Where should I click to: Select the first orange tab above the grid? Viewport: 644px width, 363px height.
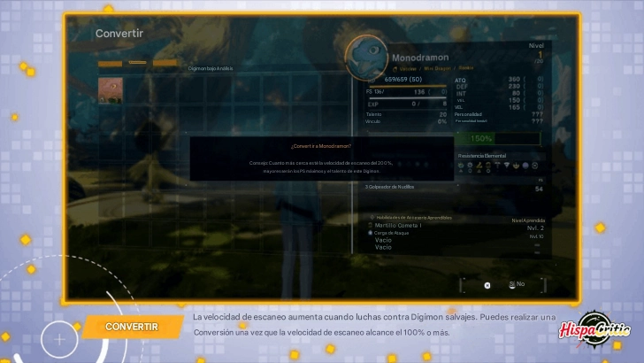(x=110, y=64)
